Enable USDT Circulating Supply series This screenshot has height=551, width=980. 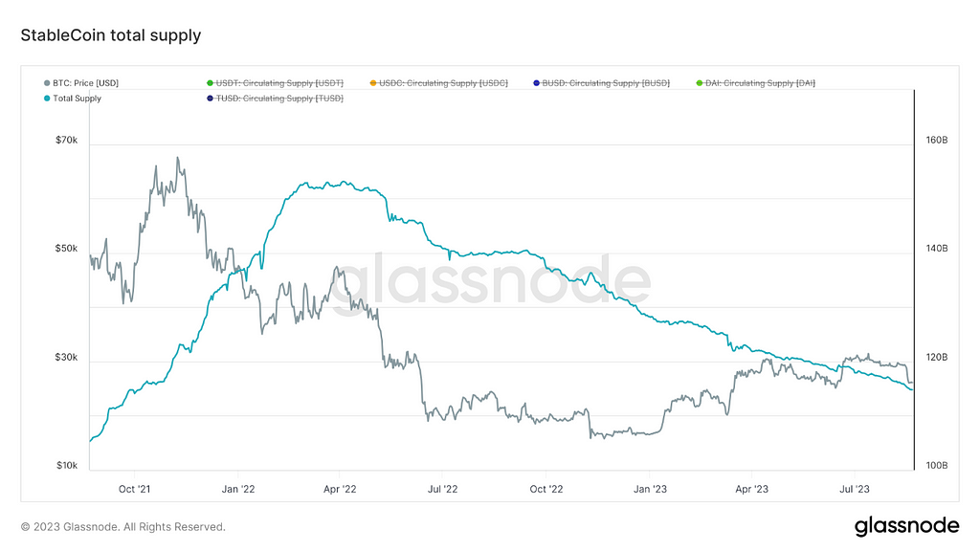click(x=275, y=83)
